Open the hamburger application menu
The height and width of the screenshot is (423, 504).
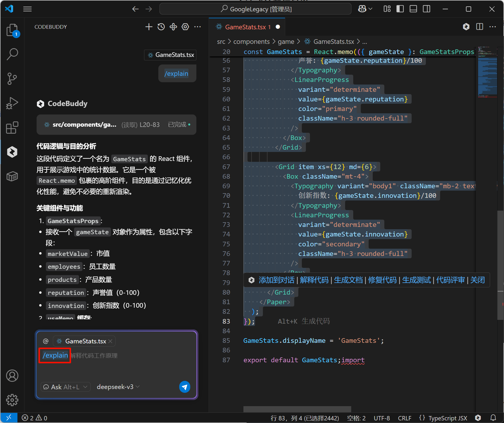tap(27, 9)
